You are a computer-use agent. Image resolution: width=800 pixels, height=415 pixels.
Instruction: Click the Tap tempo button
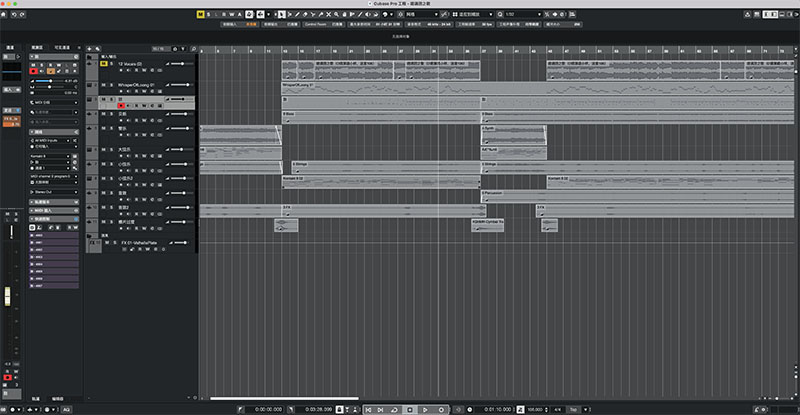pyautogui.click(x=573, y=409)
